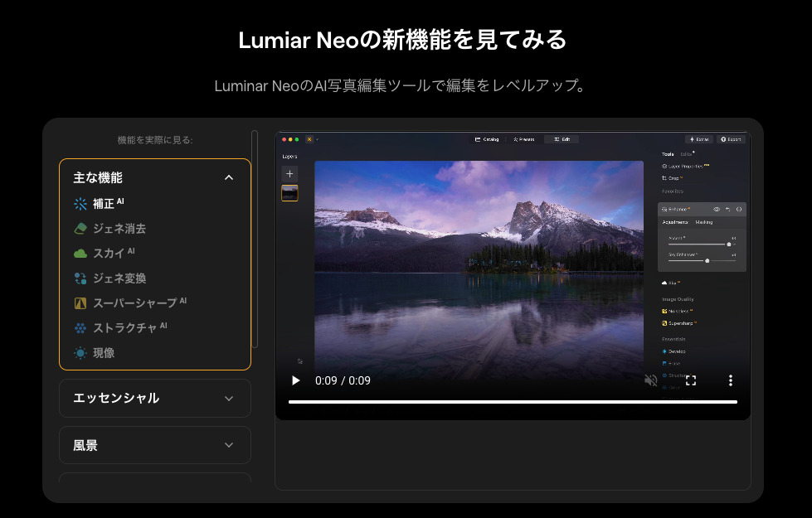
Task: Click the 補正 AI sparkle icon
Action: 80,203
